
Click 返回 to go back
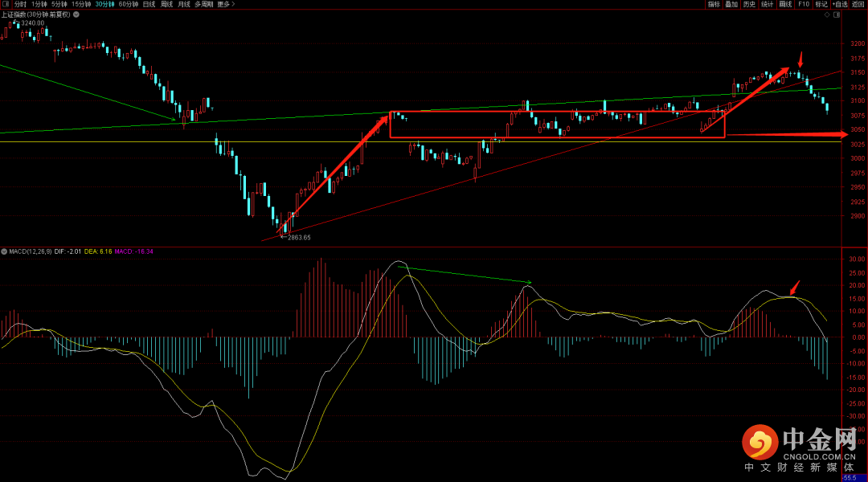pyautogui.click(x=858, y=4)
